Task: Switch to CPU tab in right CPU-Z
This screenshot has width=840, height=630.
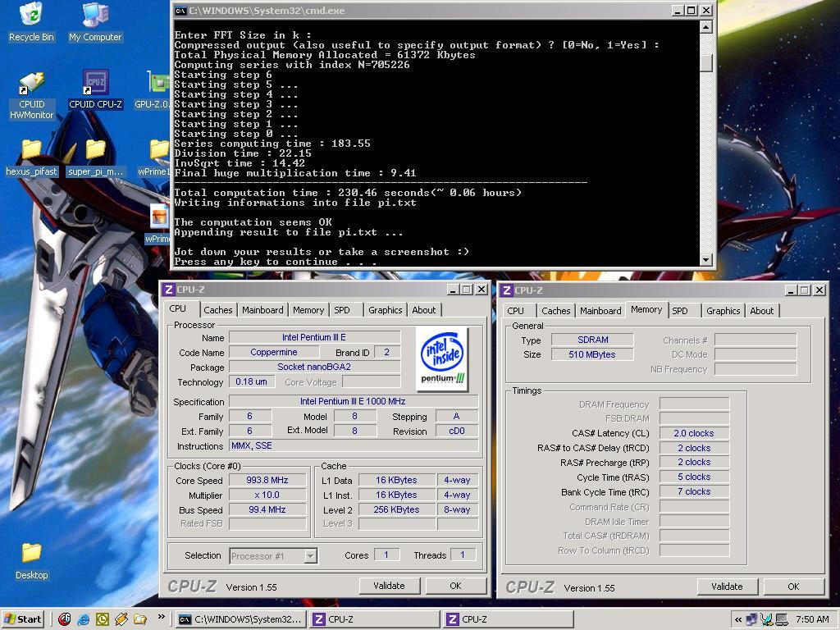Action: point(515,311)
